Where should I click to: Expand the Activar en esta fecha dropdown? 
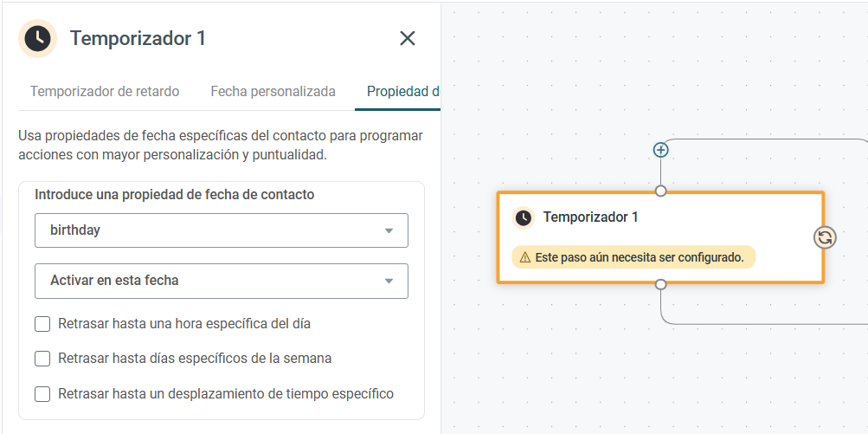click(222, 281)
